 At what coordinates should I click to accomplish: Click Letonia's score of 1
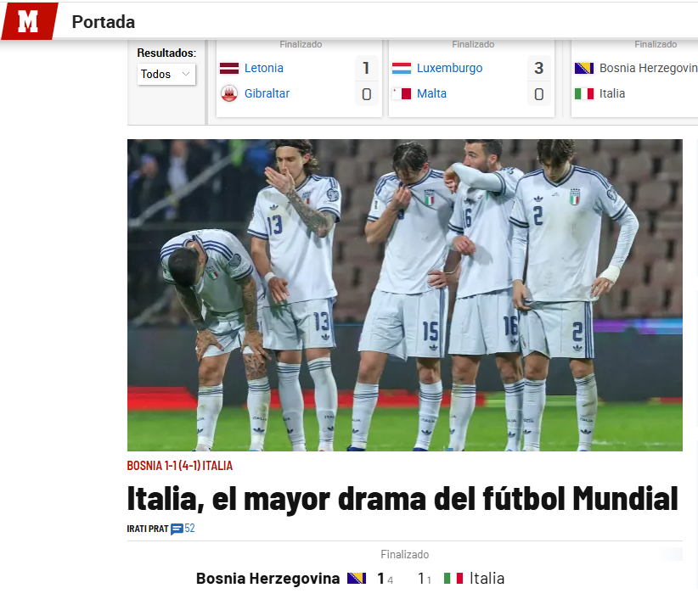coord(366,68)
